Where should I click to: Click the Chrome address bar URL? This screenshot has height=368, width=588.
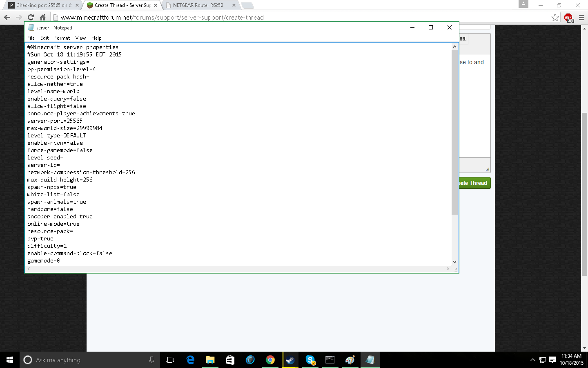[x=162, y=17]
